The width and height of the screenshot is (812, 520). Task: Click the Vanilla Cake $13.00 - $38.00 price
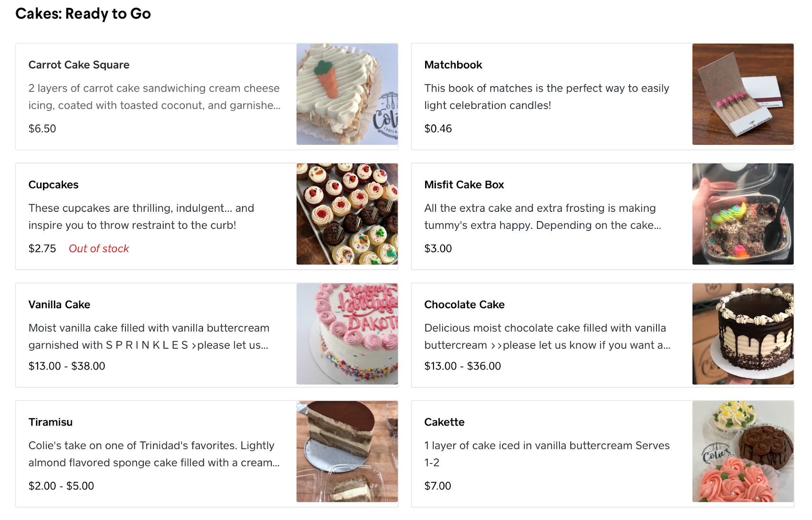click(67, 366)
